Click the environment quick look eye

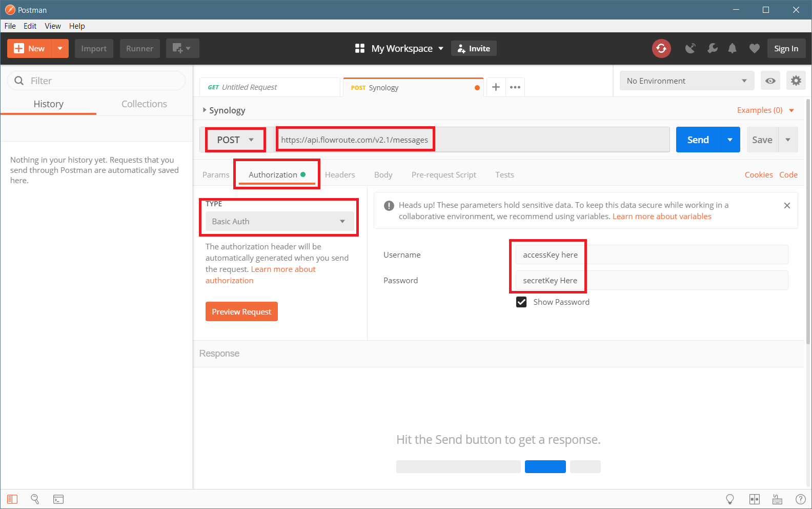(x=770, y=81)
